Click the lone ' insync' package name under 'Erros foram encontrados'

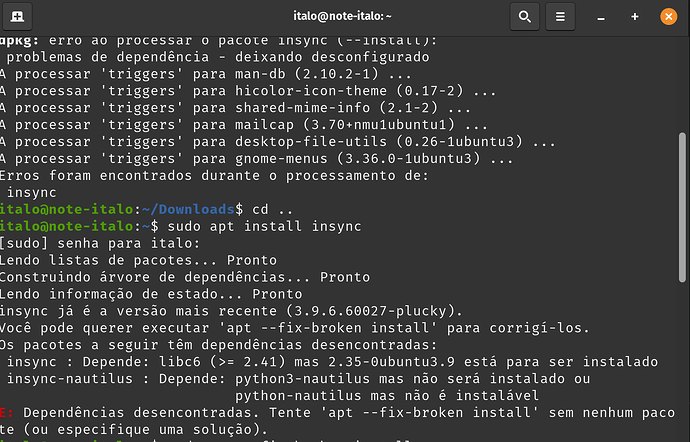[x=32, y=192]
